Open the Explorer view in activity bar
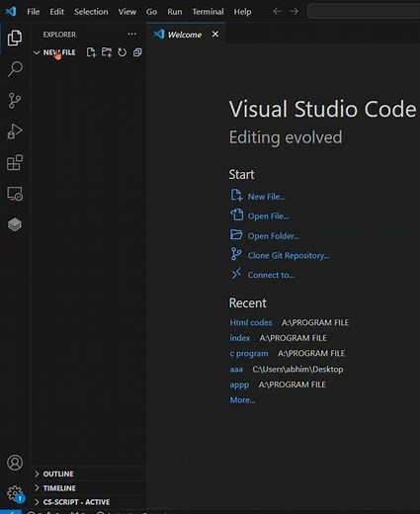Viewport: 420px width, 514px height. tap(15, 38)
